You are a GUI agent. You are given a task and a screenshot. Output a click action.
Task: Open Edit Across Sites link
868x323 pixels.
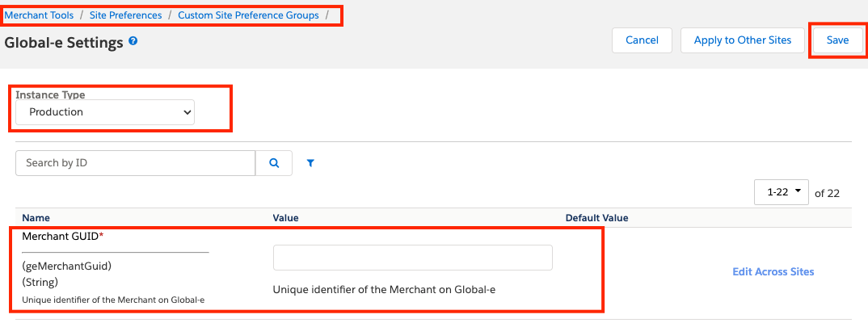coord(773,271)
